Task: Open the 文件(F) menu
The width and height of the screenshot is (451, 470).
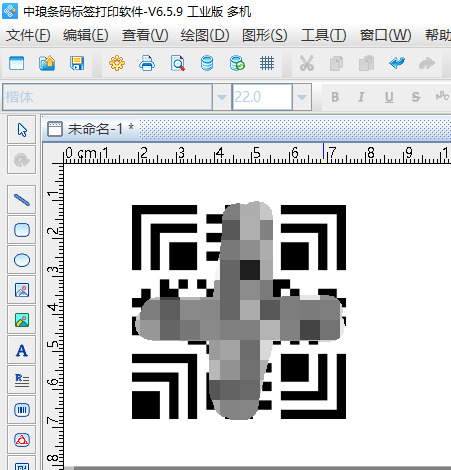Action: [x=28, y=35]
